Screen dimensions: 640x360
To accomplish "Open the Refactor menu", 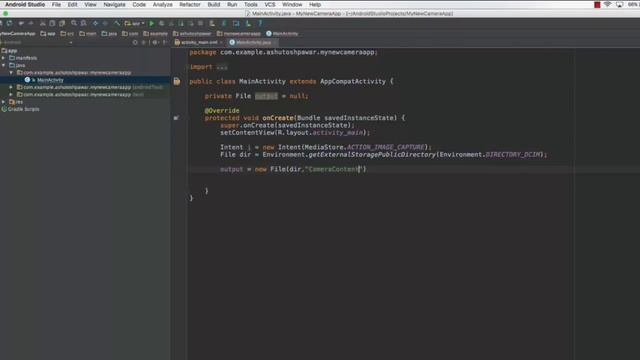I will coord(190,4).
